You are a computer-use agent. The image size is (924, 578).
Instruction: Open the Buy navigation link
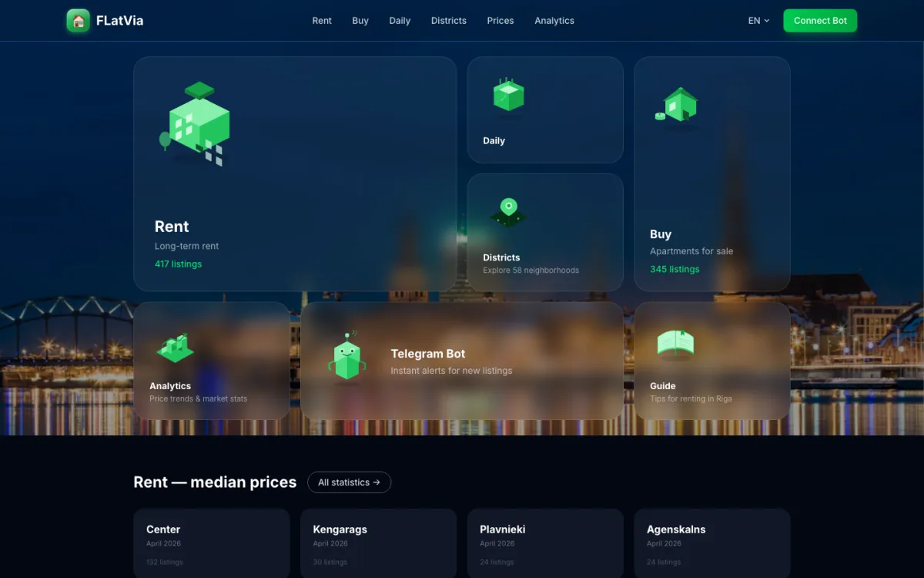[x=360, y=21]
